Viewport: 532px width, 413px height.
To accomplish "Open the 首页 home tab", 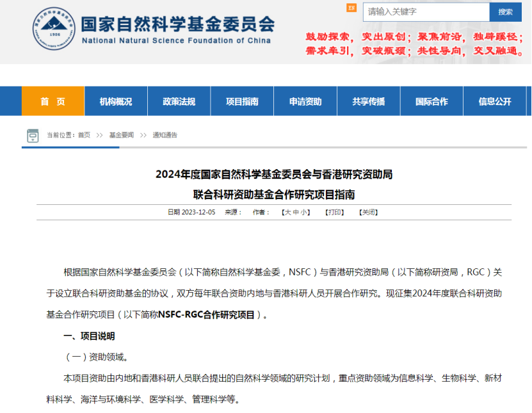I will (52, 101).
